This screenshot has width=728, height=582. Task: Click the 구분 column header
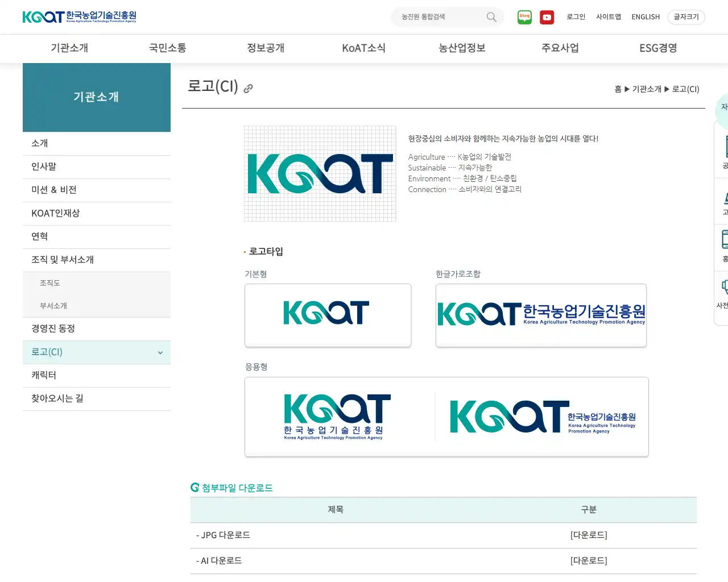pos(589,510)
